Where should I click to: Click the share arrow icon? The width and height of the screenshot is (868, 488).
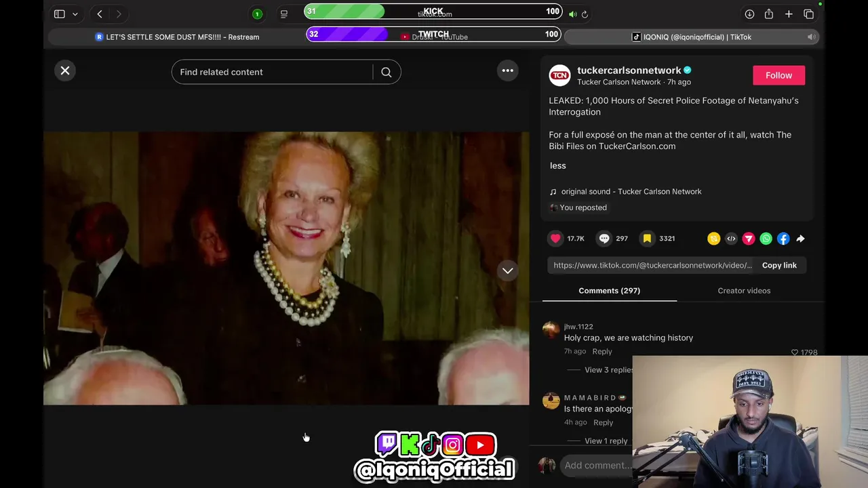(x=801, y=239)
